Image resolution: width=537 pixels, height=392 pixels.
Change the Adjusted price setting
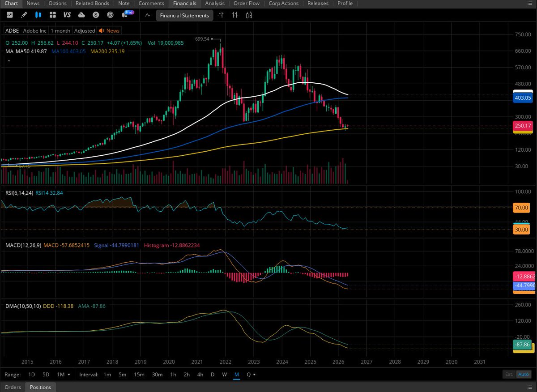coord(85,30)
